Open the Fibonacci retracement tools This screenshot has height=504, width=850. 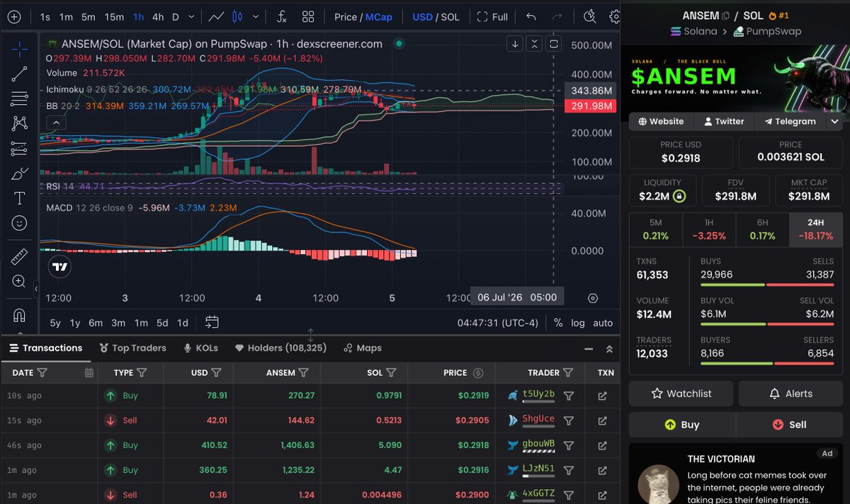tap(19, 98)
